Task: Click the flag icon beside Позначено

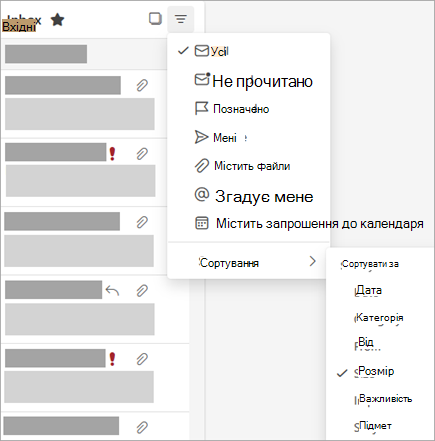Action: click(201, 109)
